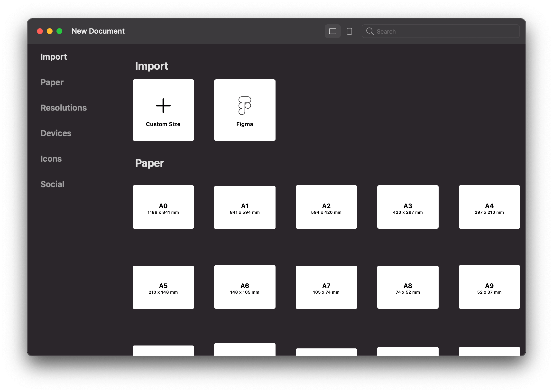Click the Custom Size plus icon

point(163,106)
